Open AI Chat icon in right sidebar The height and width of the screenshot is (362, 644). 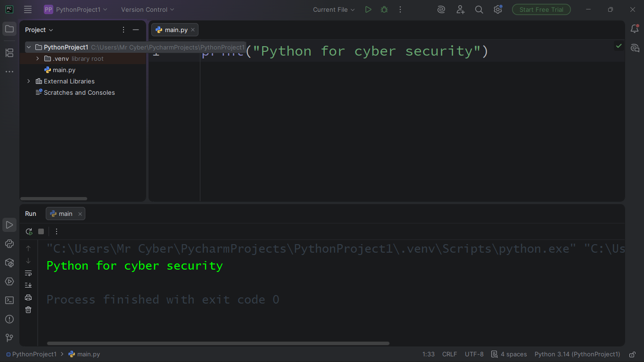635,48
